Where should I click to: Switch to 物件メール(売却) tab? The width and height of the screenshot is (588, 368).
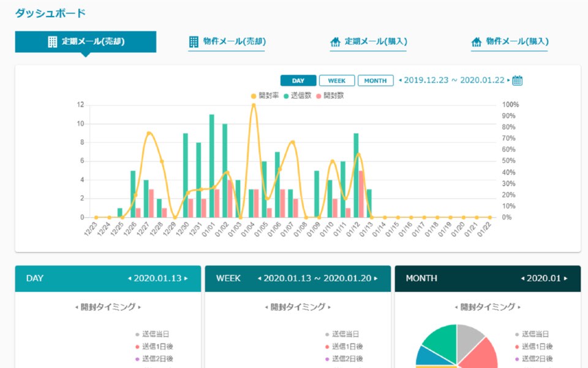tap(227, 42)
